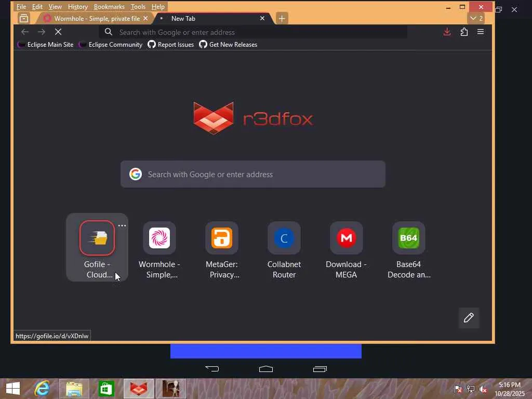Open Windows Store from taskbar
Viewport: 532px width, 399px height.
click(106, 389)
